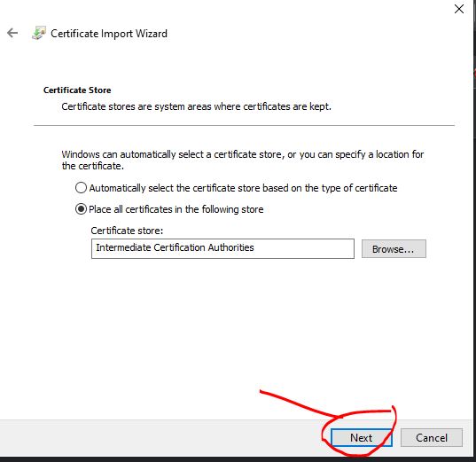Click the 'Certificate stores are system areas' description
This screenshot has width=476, height=462.
point(196,106)
